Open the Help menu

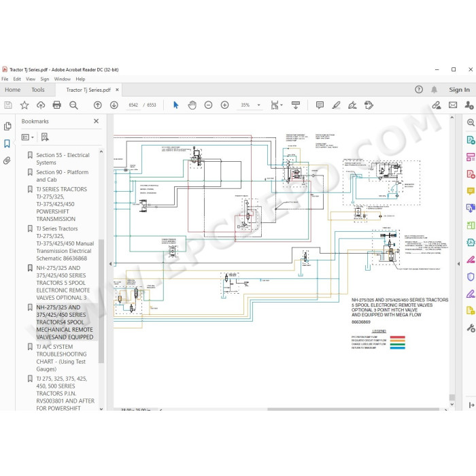click(x=80, y=79)
